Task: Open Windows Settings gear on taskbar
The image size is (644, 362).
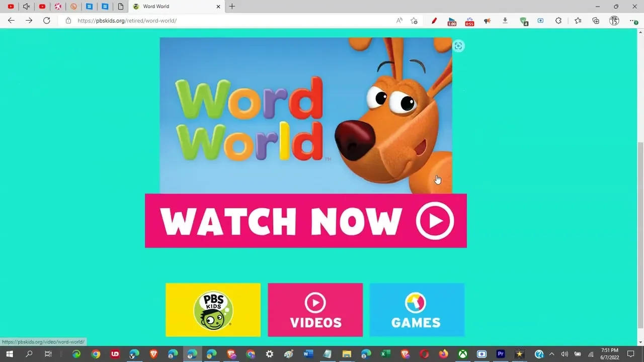Action: 270,354
